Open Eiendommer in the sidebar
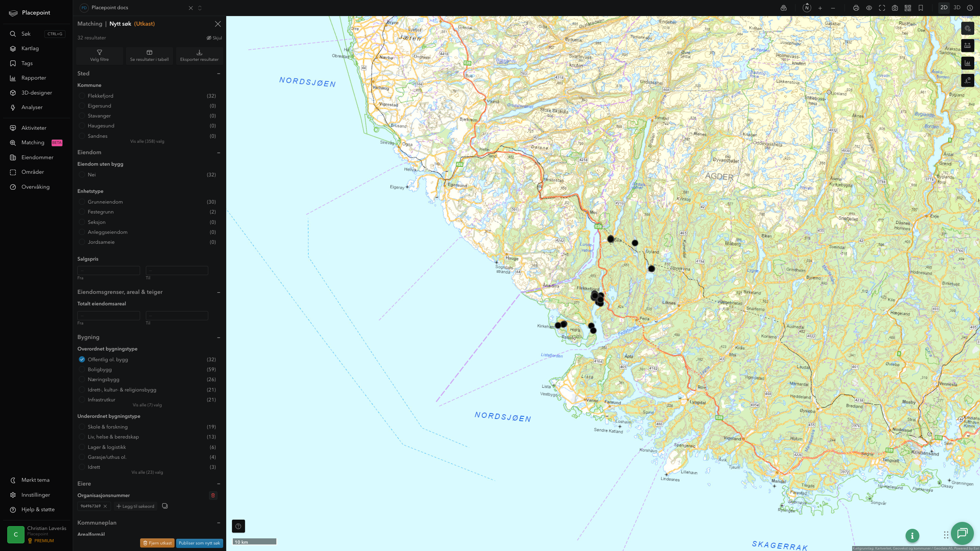Image resolution: width=980 pixels, height=551 pixels. tap(37, 157)
